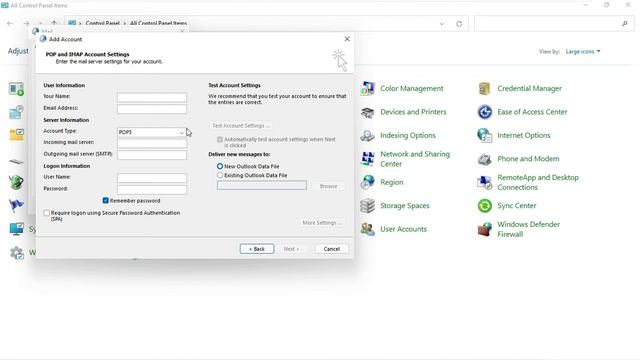Screen dimensions: 640x360
Task: Open Color Management link text
Action: click(411, 89)
